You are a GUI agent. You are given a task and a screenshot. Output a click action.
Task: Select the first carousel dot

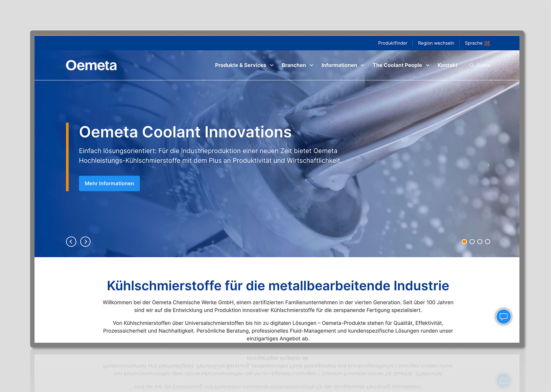464,242
